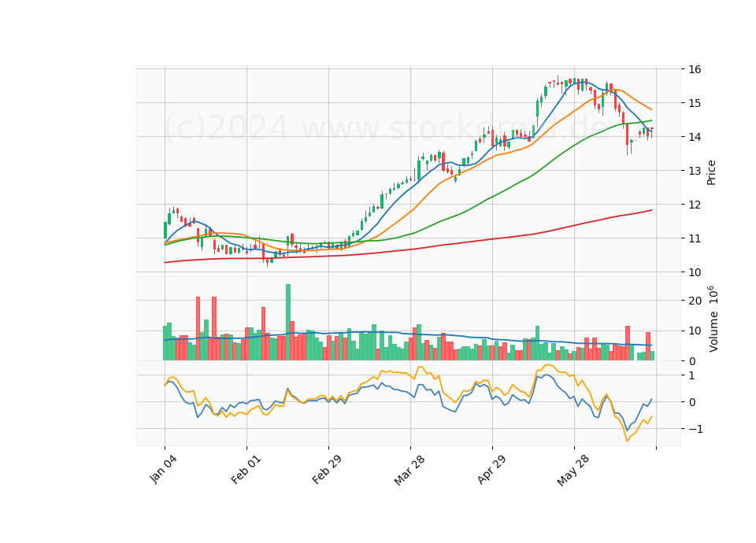756x543 pixels.
Task: Click the "Feb 01" date label
Action: point(246,469)
